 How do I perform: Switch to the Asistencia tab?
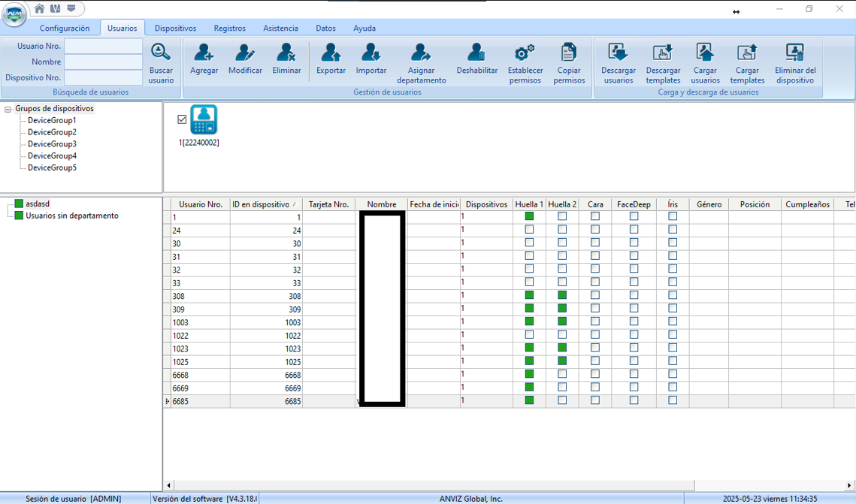(280, 28)
